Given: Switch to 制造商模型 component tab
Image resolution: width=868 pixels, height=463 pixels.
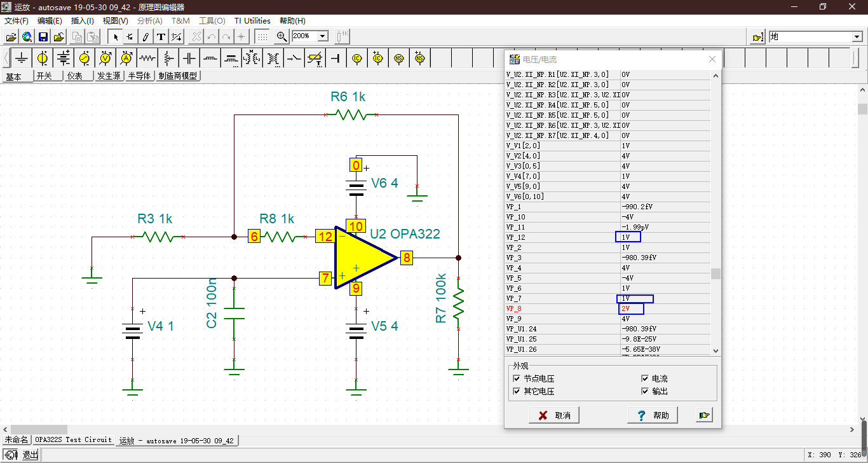Looking at the screenshot, I should (177, 76).
